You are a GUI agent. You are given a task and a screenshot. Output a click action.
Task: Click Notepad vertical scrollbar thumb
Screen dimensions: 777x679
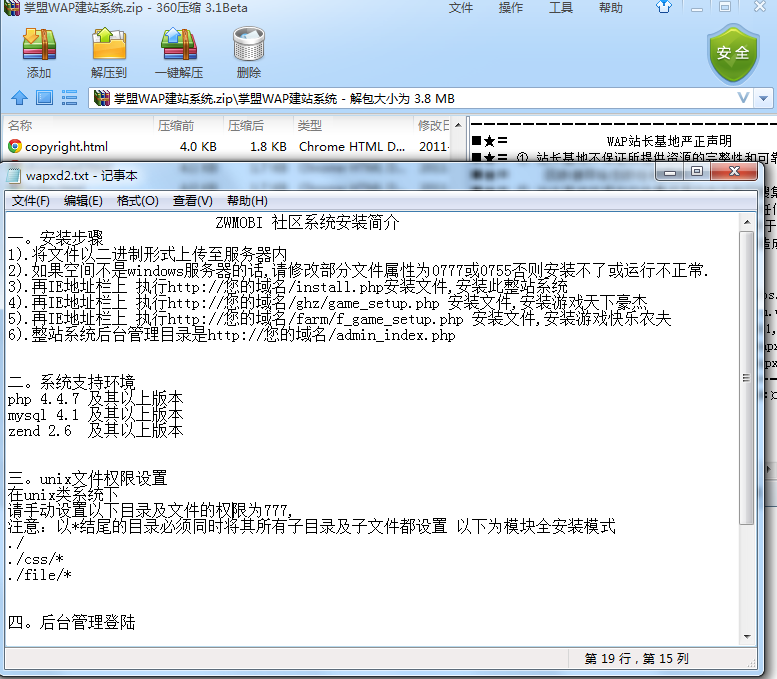tap(747, 378)
